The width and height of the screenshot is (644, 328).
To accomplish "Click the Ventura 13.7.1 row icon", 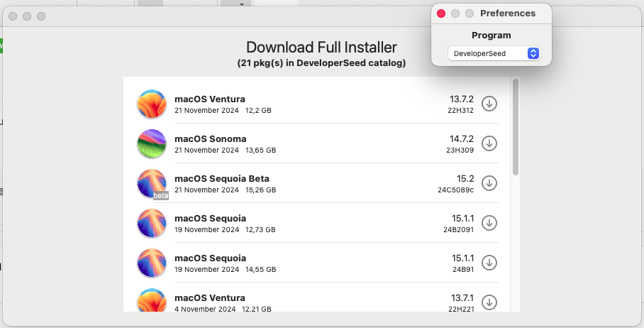I will pyautogui.click(x=152, y=300).
